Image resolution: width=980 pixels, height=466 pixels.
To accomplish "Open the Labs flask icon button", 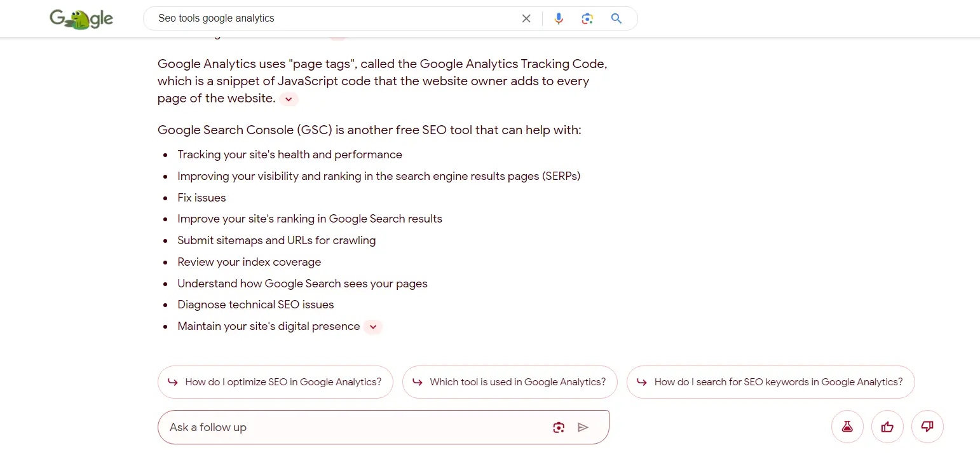I will click(x=847, y=427).
